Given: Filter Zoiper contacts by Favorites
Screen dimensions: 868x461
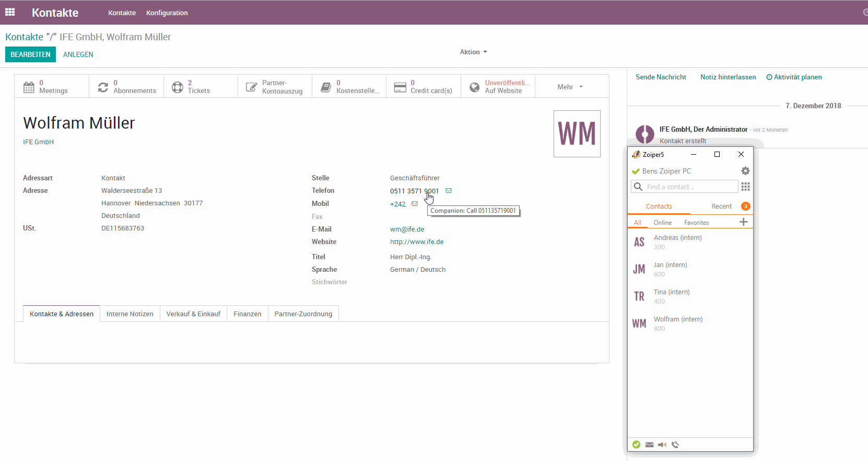Looking at the screenshot, I should [x=696, y=223].
